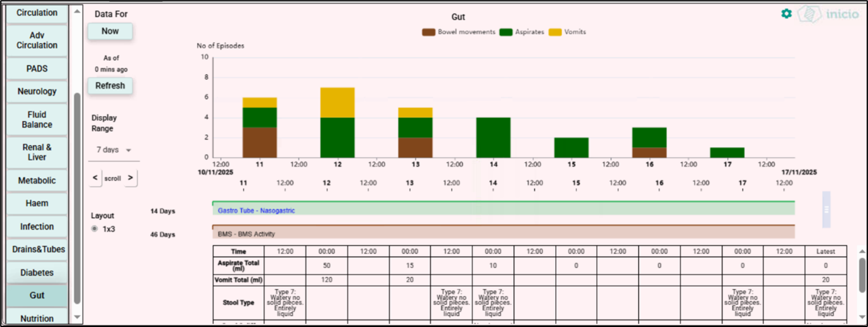Toggle Vomits series in chart legend
Image resolution: width=868 pixels, height=327 pixels.
pyautogui.click(x=567, y=32)
